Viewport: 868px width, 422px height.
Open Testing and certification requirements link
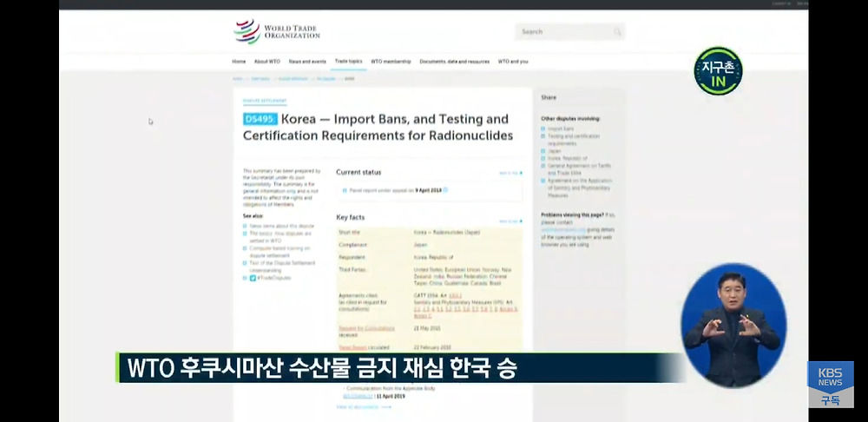coord(574,140)
